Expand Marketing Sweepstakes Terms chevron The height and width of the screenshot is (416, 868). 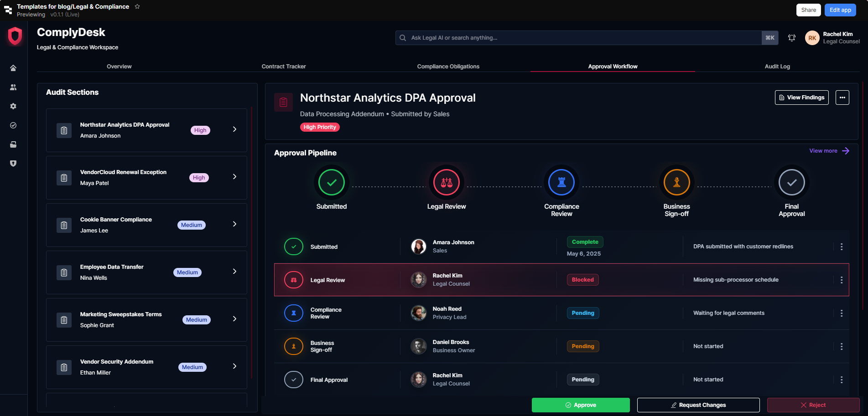pyautogui.click(x=234, y=319)
